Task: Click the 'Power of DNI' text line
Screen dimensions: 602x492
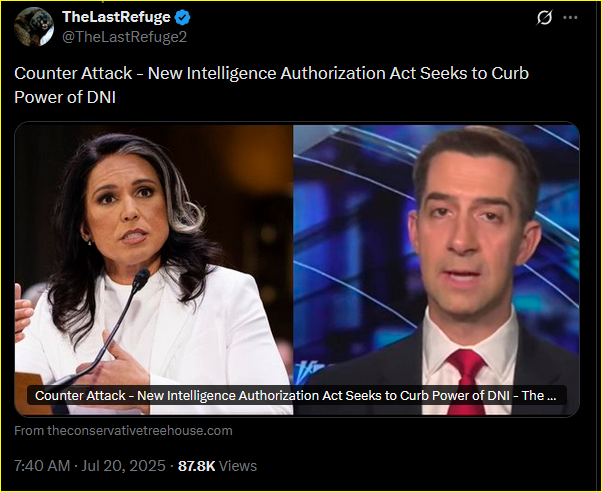Action: 65,97
